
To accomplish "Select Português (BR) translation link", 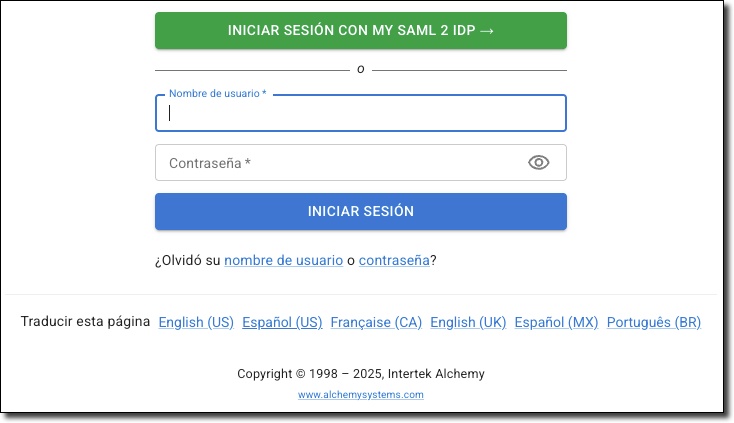I will pyautogui.click(x=654, y=322).
